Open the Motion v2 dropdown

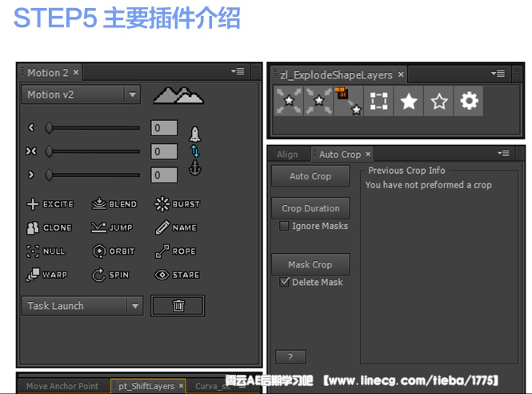click(81, 94)
